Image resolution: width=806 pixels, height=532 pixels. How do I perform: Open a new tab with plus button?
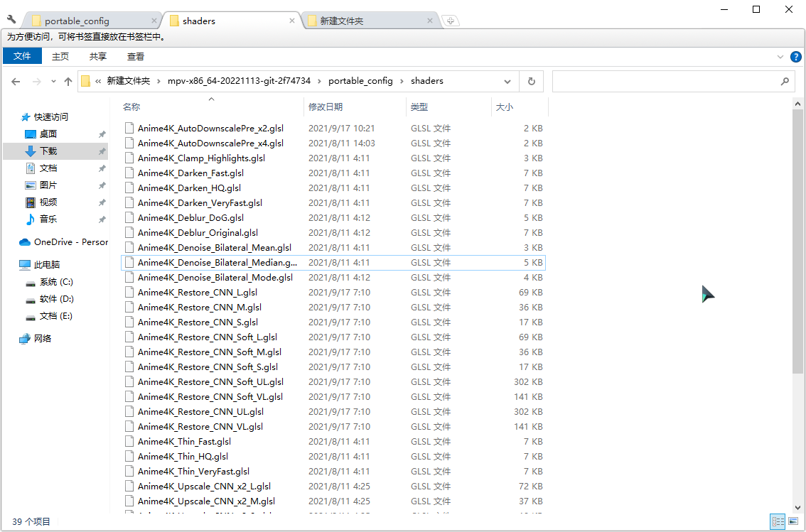point(451,21)
